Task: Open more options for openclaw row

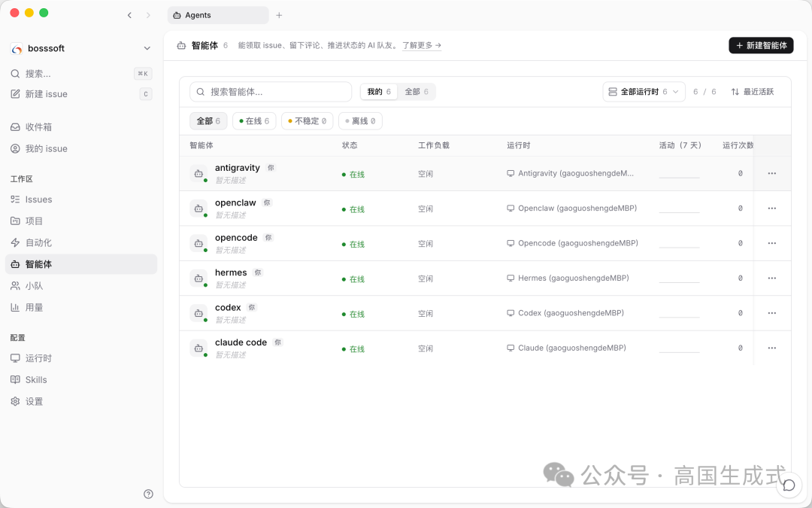Action: point(771,208)
